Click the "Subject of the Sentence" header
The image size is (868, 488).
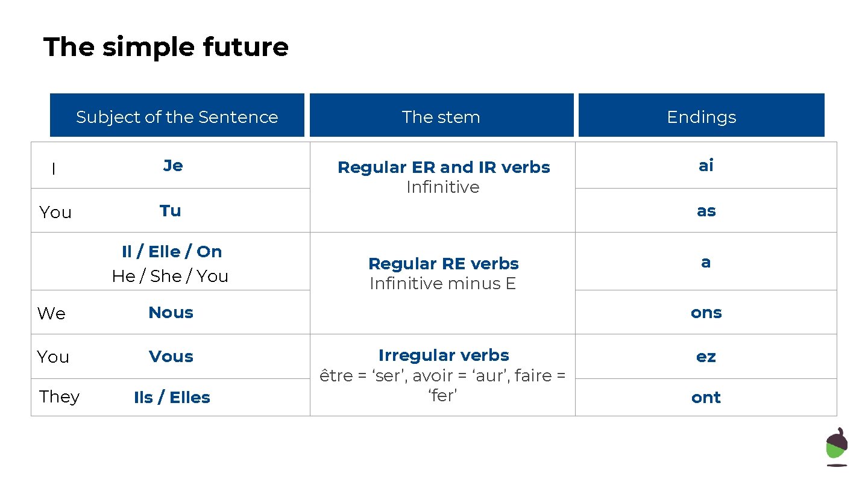click(177, 117)
